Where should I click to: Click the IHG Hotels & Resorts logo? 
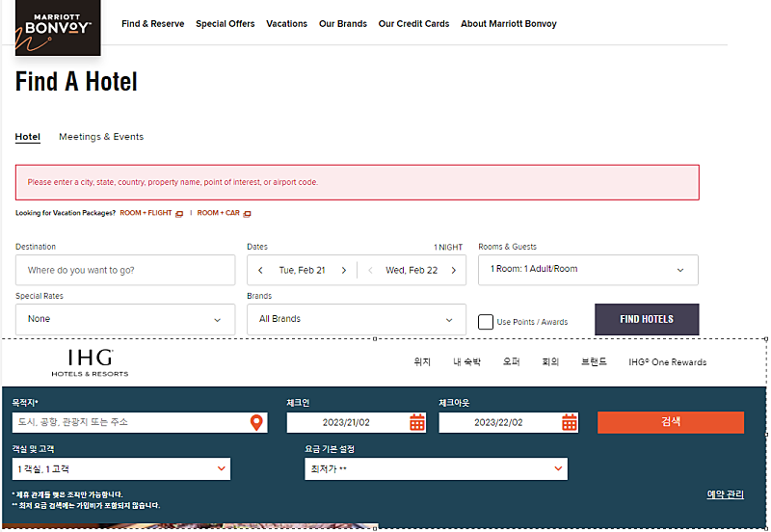pos(90,363)
